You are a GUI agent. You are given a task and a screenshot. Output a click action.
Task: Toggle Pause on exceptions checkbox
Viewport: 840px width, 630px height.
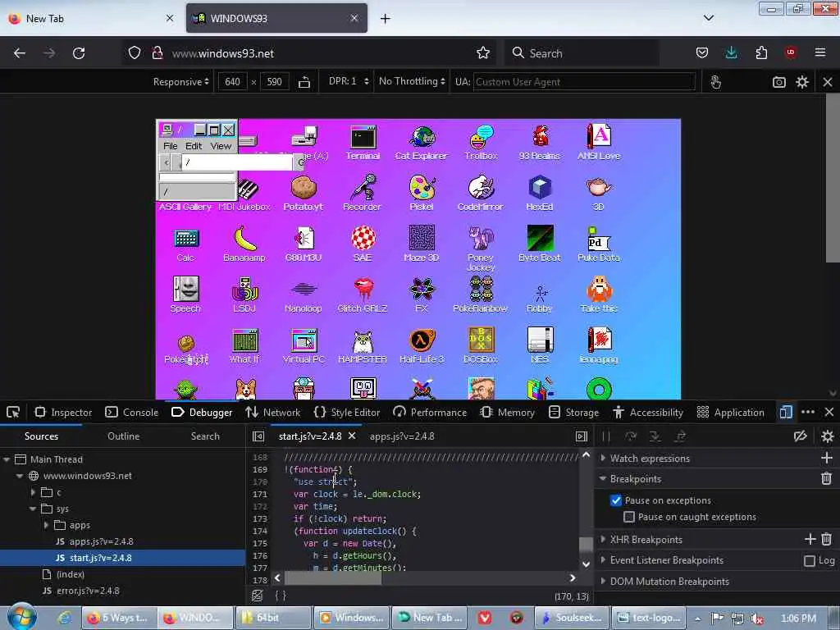pos(616,500)
